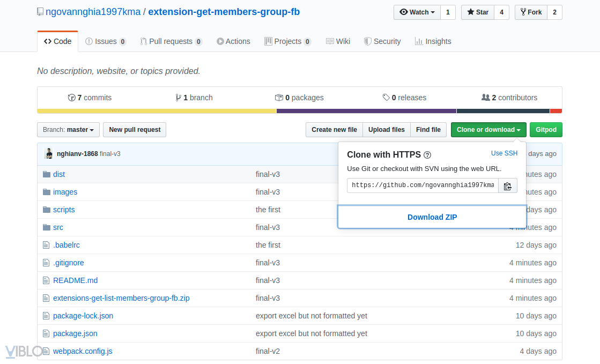This screenshot has height=364, width=600.
Task: Fork the repository
Action: pos(530,12)
